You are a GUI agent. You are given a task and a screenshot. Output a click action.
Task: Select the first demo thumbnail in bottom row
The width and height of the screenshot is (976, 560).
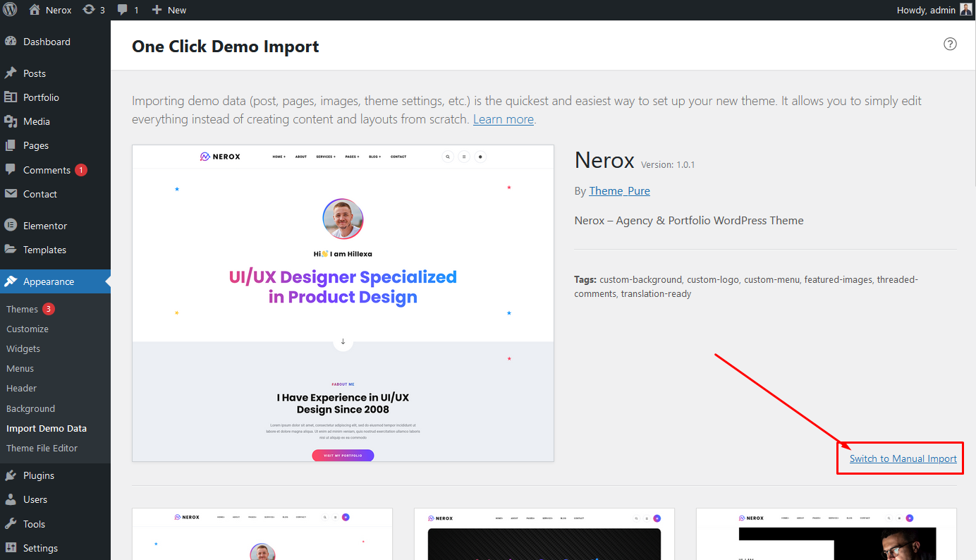pyautogui.click(x=262, y=534)
